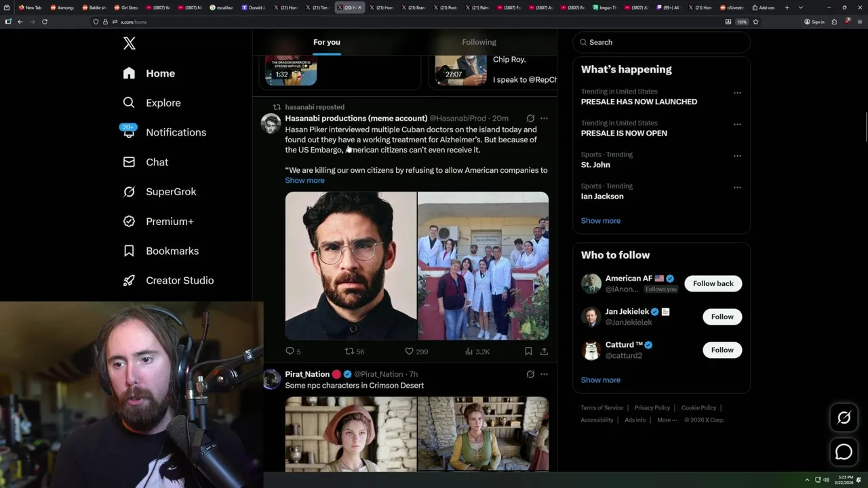Switch to the Following tab
Image resolution: width=868 pixels, height=488 pixels.
point(479,42)
